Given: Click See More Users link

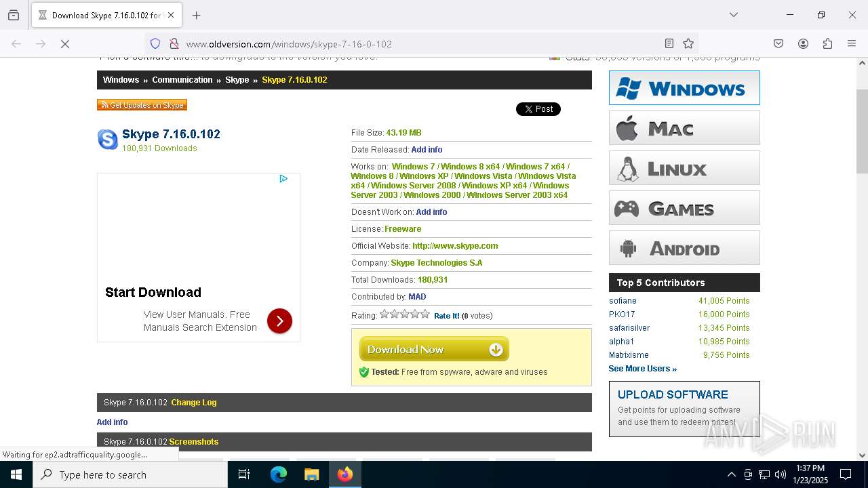Looking at the screenshot, I should (x=642, y=369).
